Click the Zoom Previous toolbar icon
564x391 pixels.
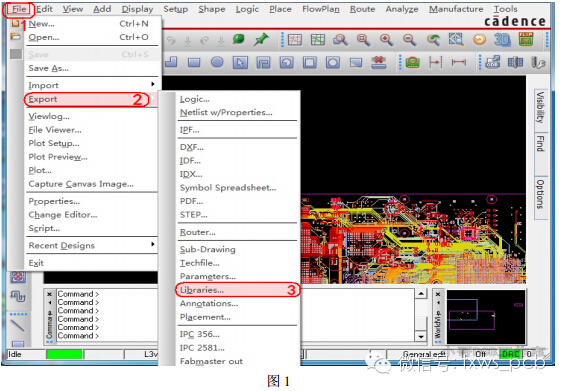pyautogui.click(x=433, y=40)
